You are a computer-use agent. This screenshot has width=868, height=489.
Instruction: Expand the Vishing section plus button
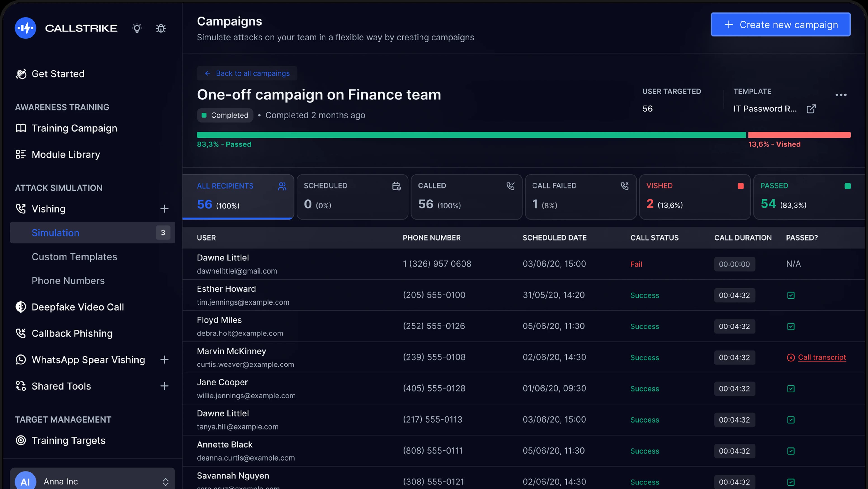(164, 209)
